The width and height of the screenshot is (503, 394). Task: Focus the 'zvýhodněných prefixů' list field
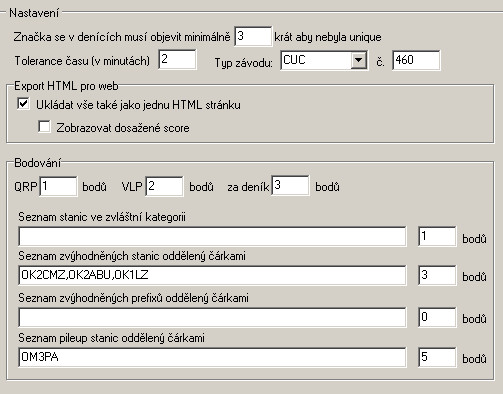pos(212,317)
